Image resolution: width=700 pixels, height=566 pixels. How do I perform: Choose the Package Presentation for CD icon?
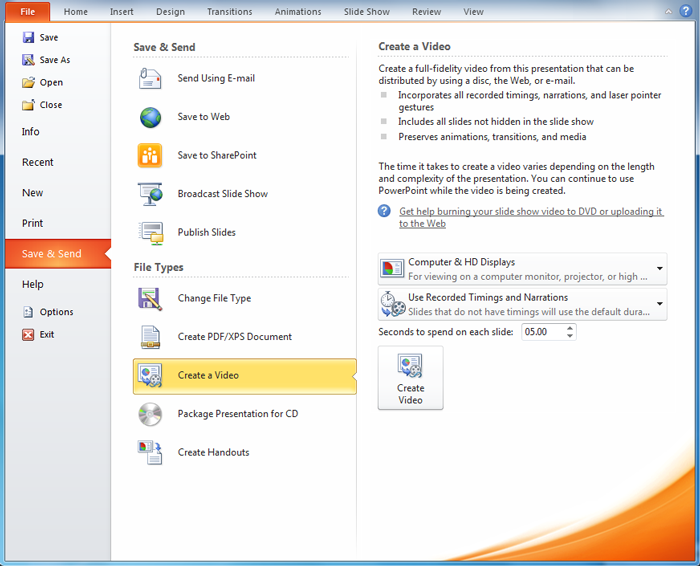point(150,414)
